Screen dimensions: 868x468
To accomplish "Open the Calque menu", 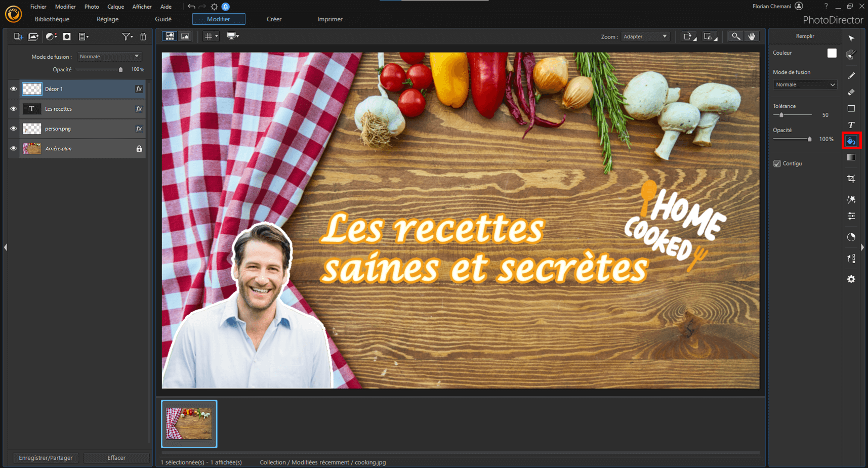I will coord(115,7).
